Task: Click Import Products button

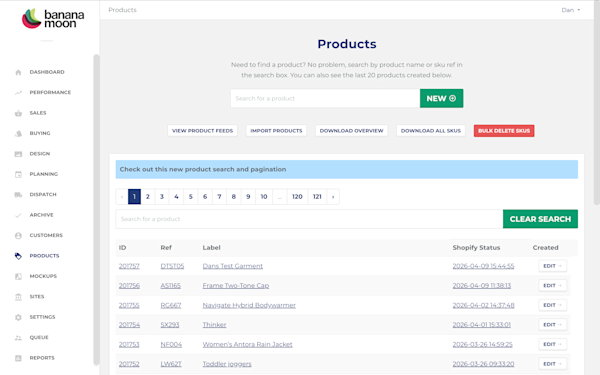Action: 276,131
